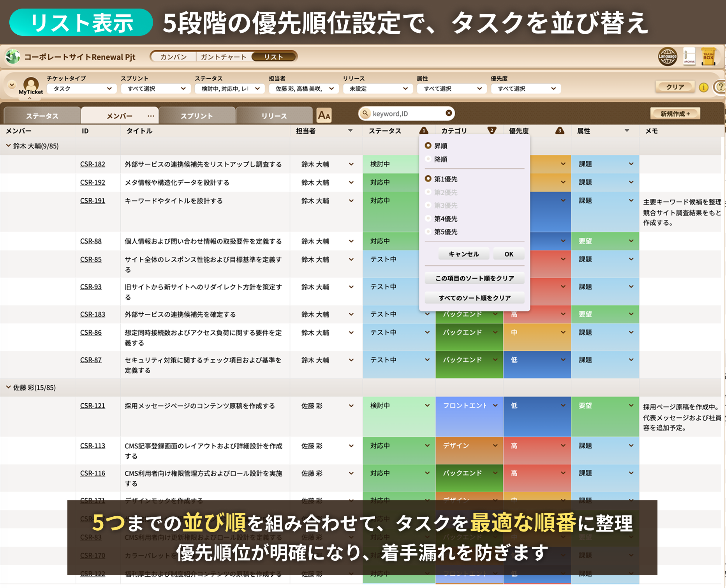This screenshot has width=726, height=588.
Task: Click キャンセル in sort popup
Action: (464, 254)
